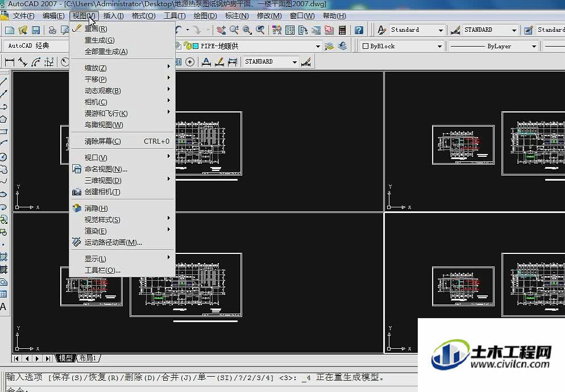The width and height of the screenshot is (565, 392).
Task: Click the Open file folder icon
Action: tap(23, 30)
